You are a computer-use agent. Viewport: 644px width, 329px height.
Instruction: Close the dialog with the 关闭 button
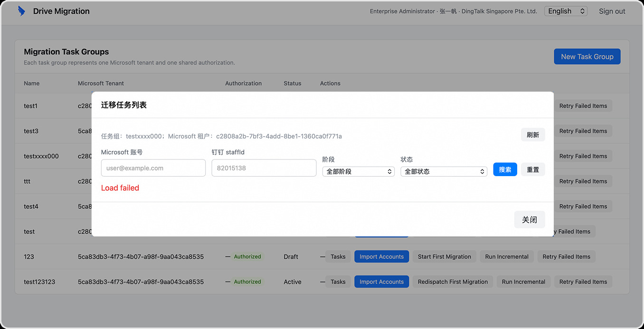pos(530,220)
